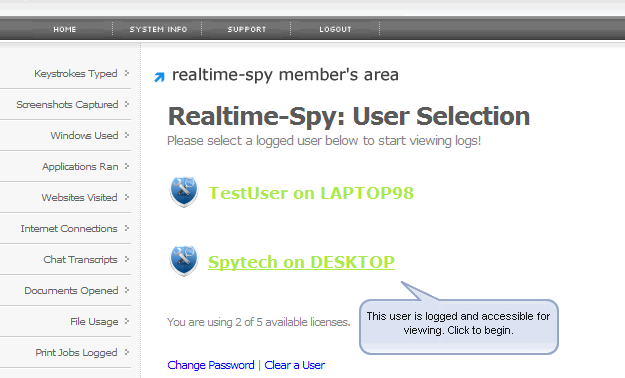Viewport: 625px width, 378px height.
Task: Click arrow next to Applications Ran
Action: tap(127, 166)
